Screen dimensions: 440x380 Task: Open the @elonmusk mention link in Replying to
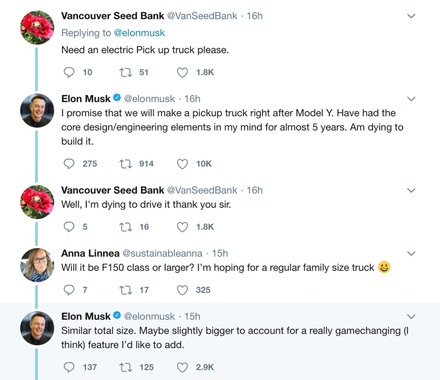[x=139, y=33]
